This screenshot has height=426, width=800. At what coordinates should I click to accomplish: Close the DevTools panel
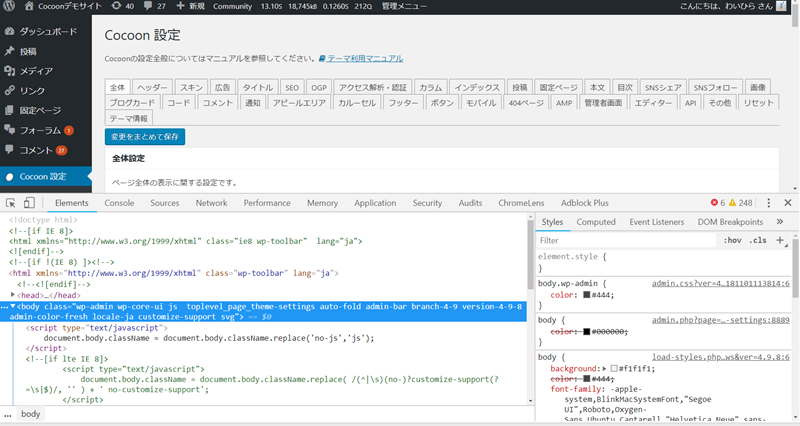coord(788,203)
